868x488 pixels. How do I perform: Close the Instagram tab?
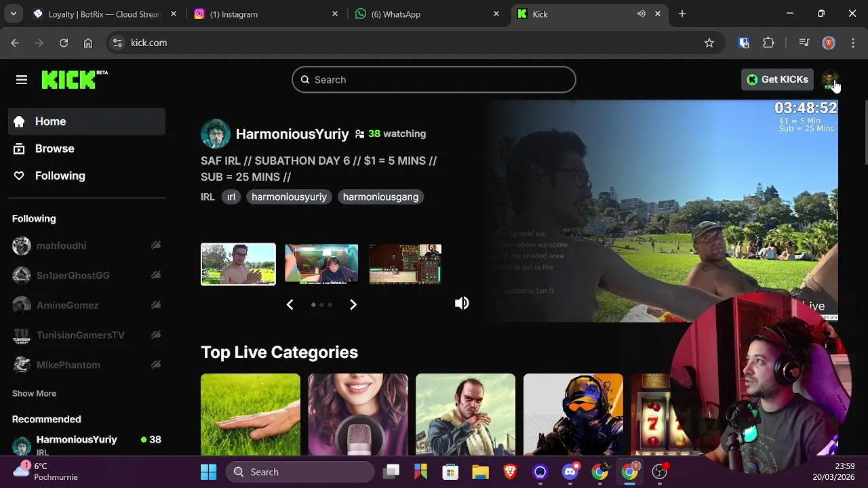(335, 14)
